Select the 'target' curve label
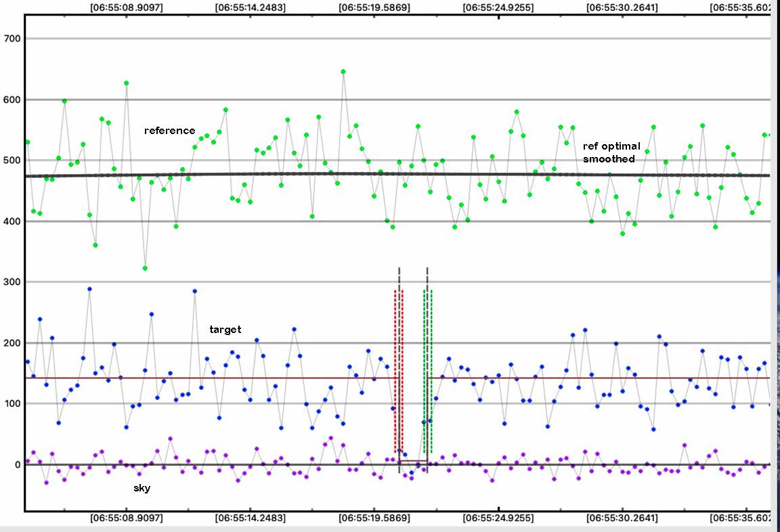Viewport: 780px width, 532px height. 224,329
